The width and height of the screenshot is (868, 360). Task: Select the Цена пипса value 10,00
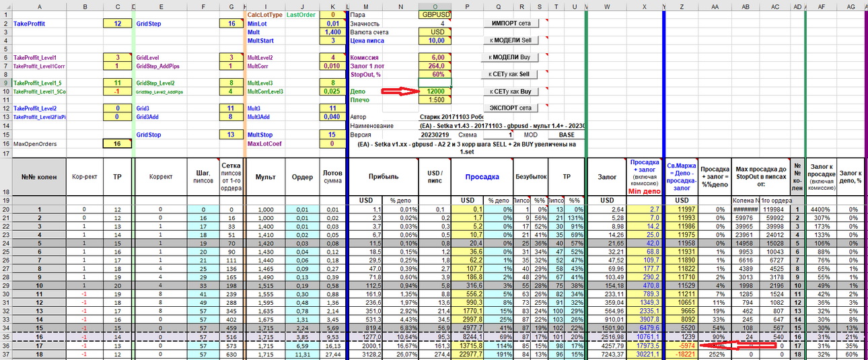point(435,40)
